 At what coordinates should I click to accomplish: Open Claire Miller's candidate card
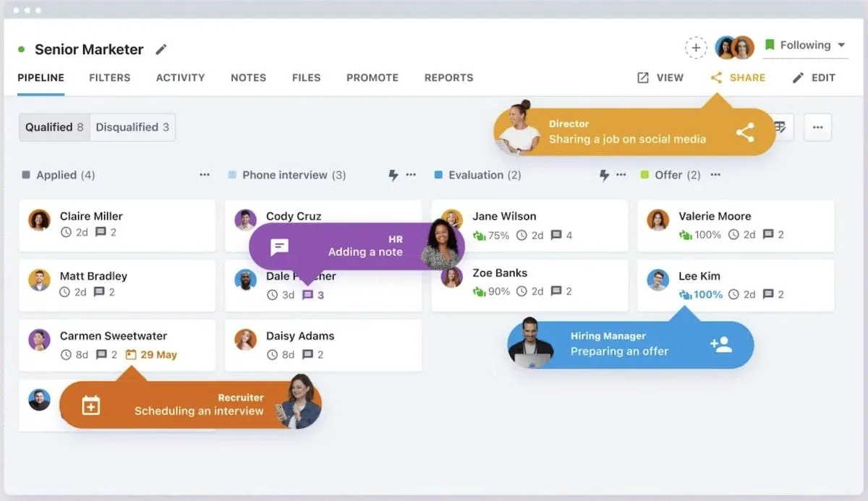pos(117,226)
